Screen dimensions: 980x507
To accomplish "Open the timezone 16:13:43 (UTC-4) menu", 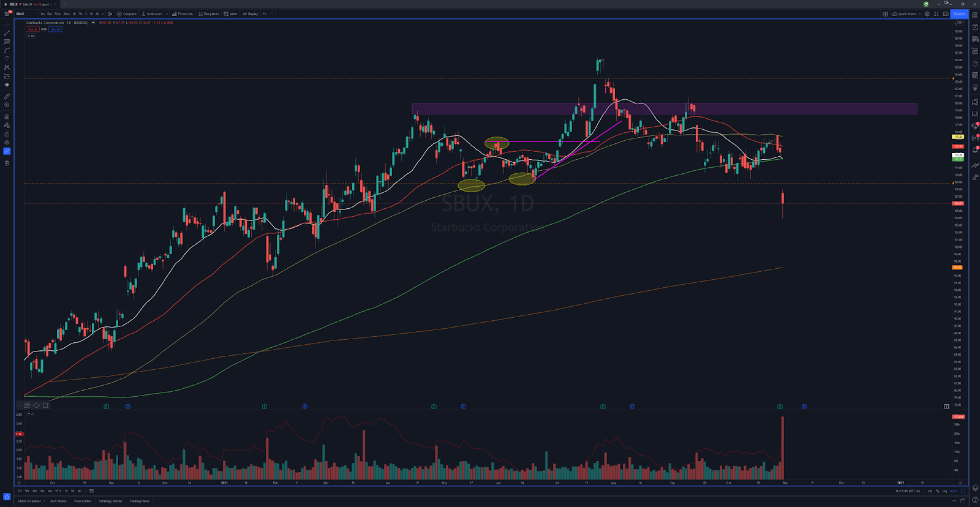I will 908,491.
